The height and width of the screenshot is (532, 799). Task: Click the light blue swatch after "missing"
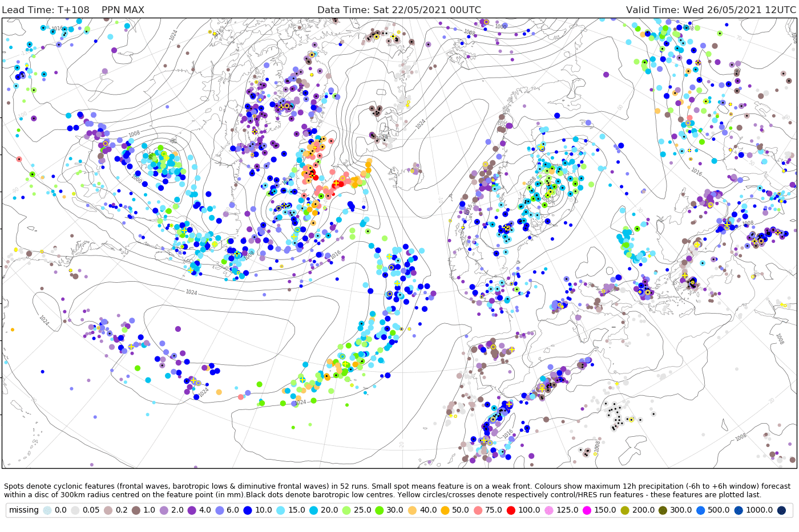47,510
